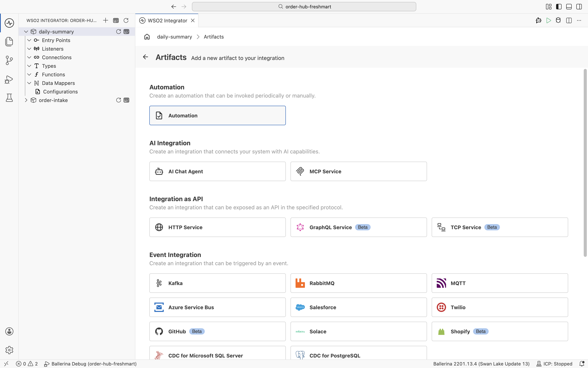This screenshot has width=588, height=368.
Task: Open the customize layout control
Action: (549, 7)
